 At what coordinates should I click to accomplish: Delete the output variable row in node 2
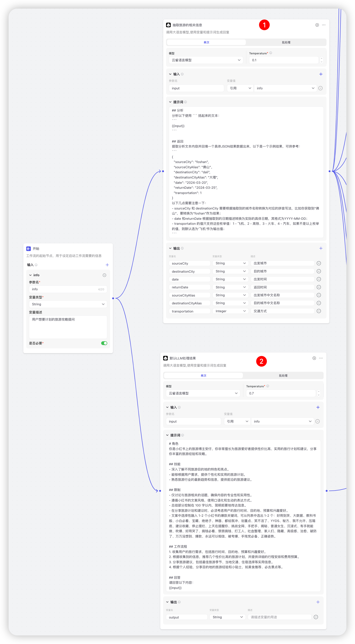point(316,617)
